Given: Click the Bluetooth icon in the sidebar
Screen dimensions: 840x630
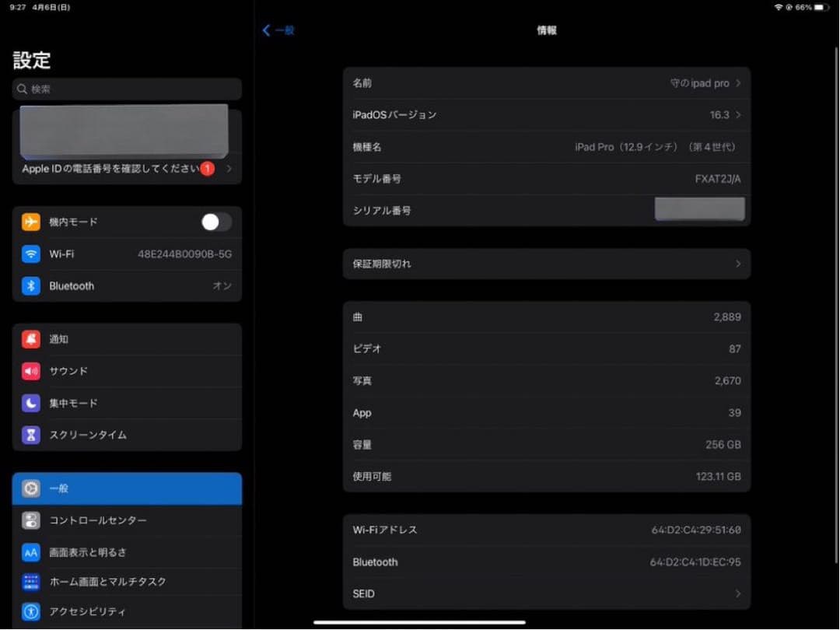Looking at the screenshot, I should 30,285.
